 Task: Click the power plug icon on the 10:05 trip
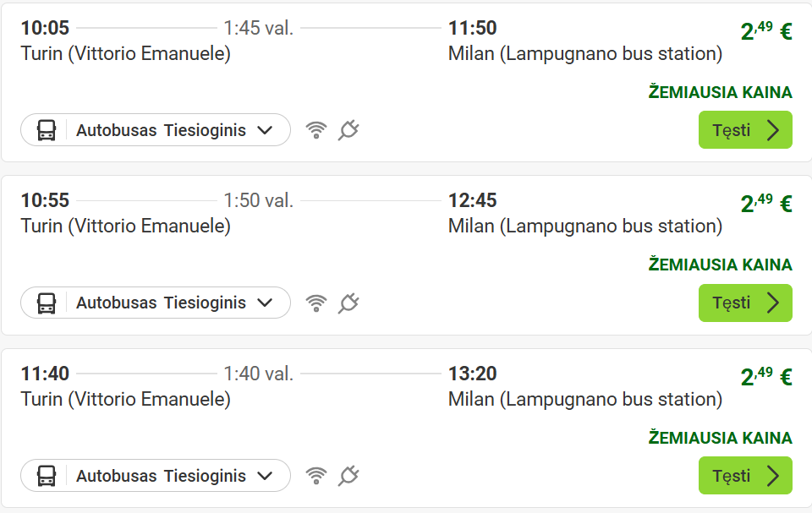[x=348, y=130]
